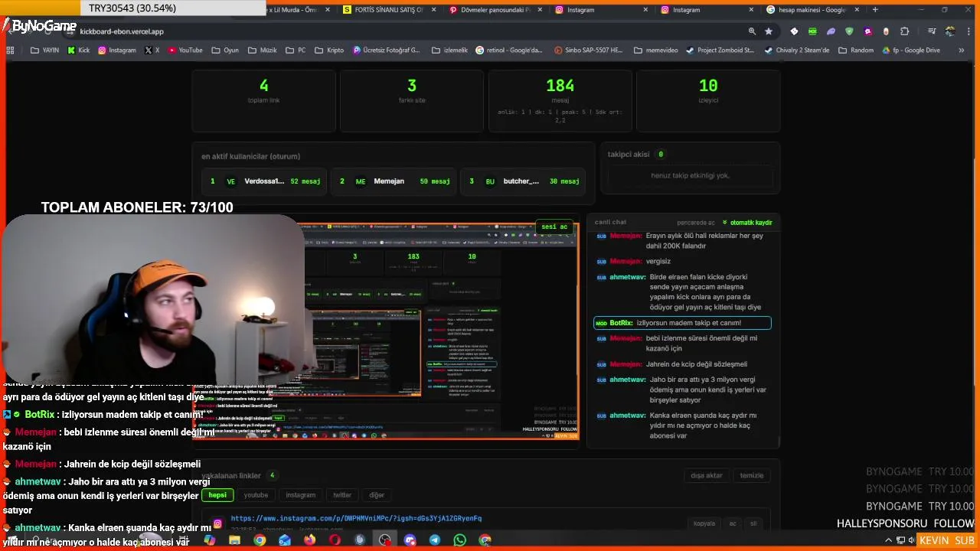This screenshot has height=551, width=980.
Task: Open Project Zomboid Steam bookmark
Action: click(720, 51)
